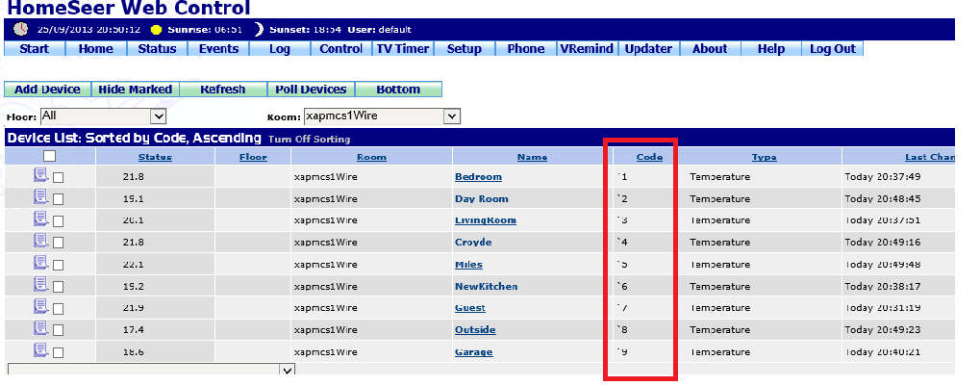
Task: Click the device icon in the Day Room row
Action: (x=41, y=197)
